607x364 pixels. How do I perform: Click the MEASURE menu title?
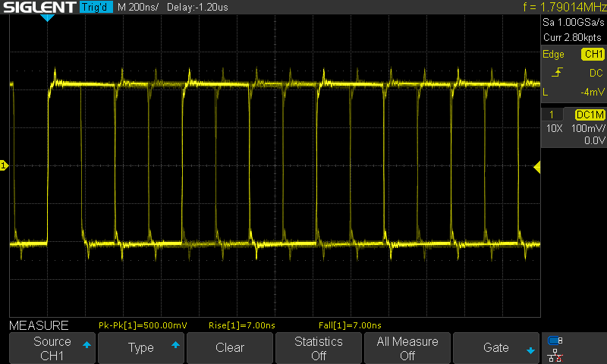point(39,325)
